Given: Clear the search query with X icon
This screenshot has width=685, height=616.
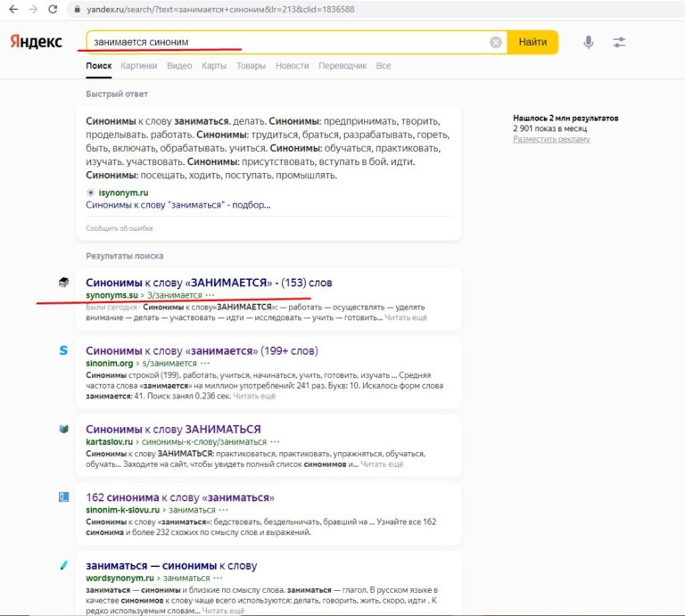Looking at the screenshot, I should pos(495,43).
